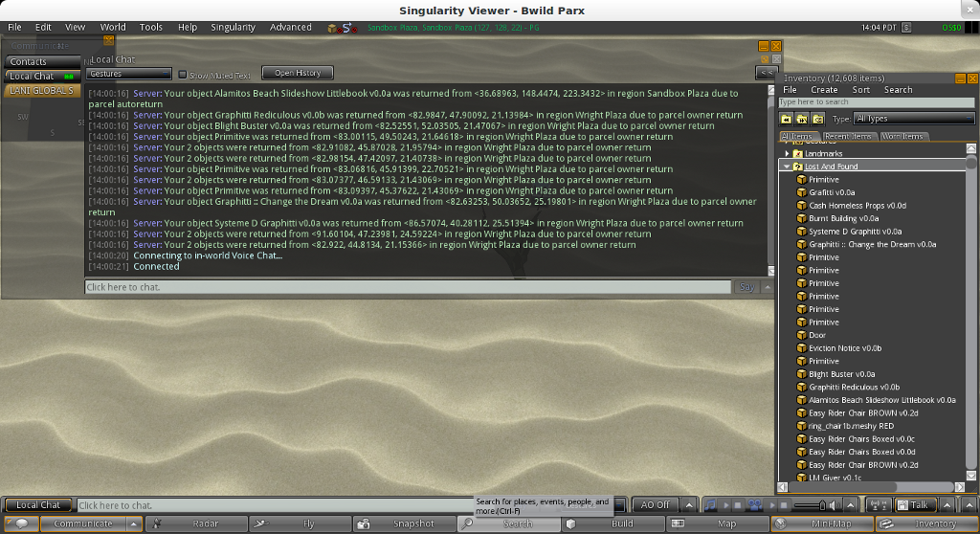
Task: Stop the streaming music
Action: click(x=738, y=504)
